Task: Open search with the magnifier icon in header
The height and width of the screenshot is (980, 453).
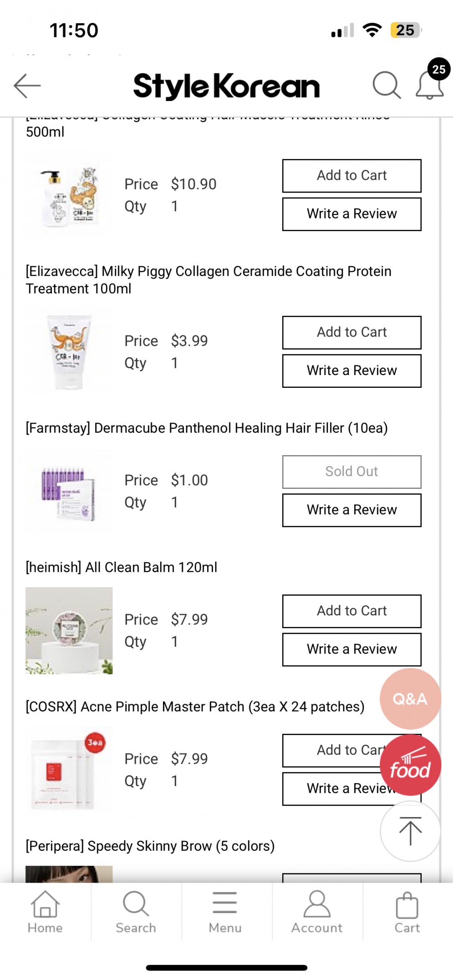Action: (387, 85)
